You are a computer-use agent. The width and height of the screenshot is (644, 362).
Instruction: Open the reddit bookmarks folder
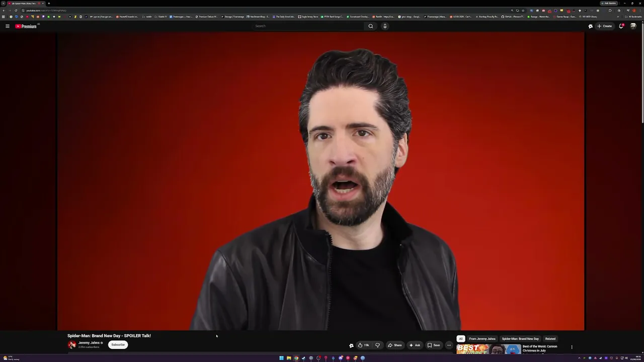click(x=147, y=17)
